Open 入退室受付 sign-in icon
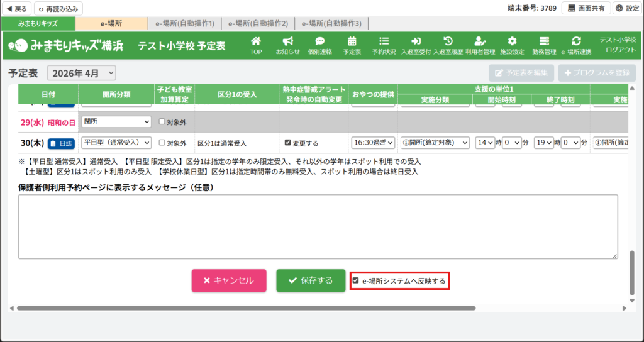 pyautogui.click(x=415, y=45)
